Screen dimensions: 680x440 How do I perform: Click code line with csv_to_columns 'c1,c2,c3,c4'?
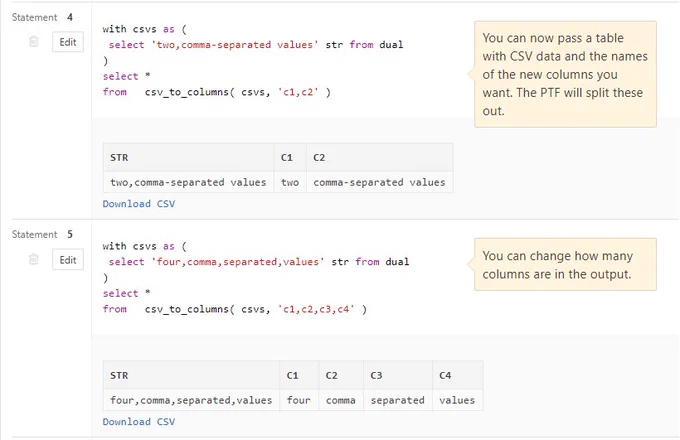click(x=235, y=309)
